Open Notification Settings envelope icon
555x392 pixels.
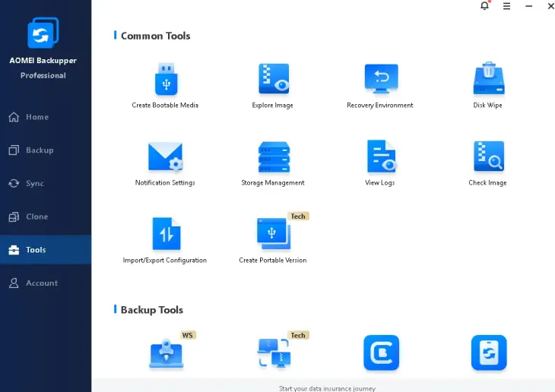(165, 157)
